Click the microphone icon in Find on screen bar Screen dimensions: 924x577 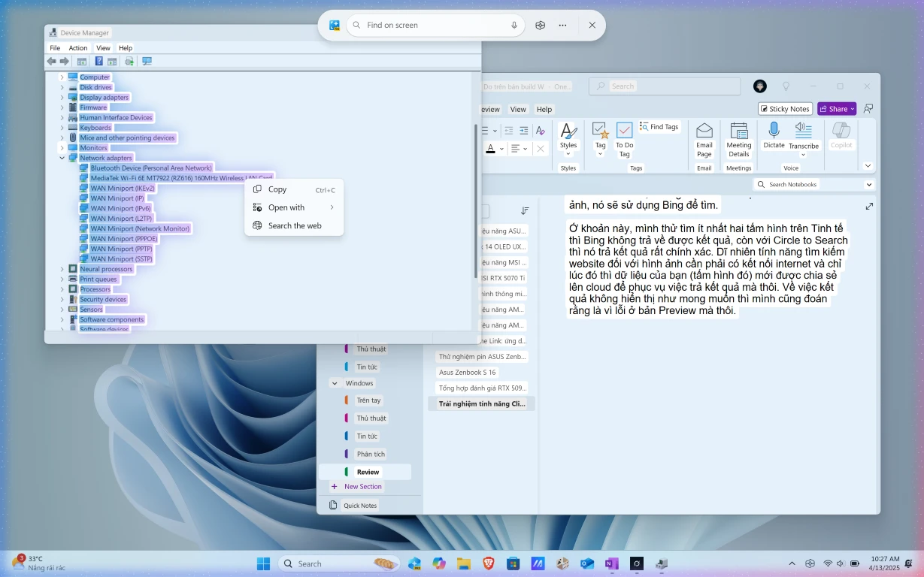click(x=514, y=25)
